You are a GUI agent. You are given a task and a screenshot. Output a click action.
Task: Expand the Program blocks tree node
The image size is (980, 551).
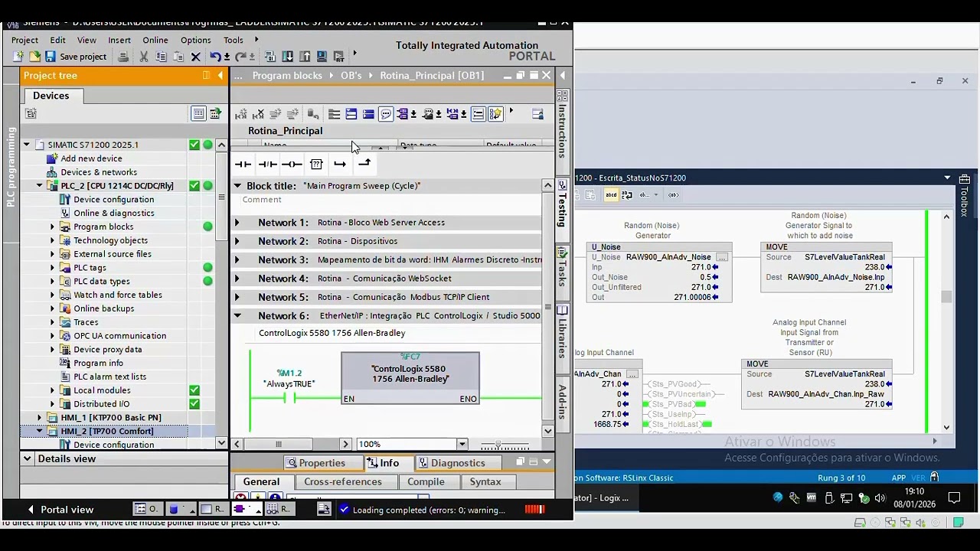[52, 227]
